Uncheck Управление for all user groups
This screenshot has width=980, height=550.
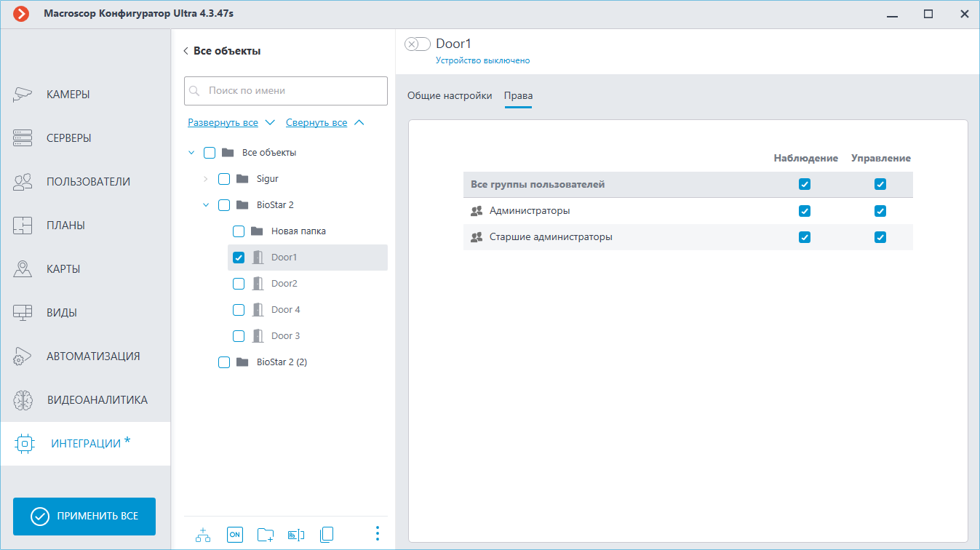(x=880, y=185)
